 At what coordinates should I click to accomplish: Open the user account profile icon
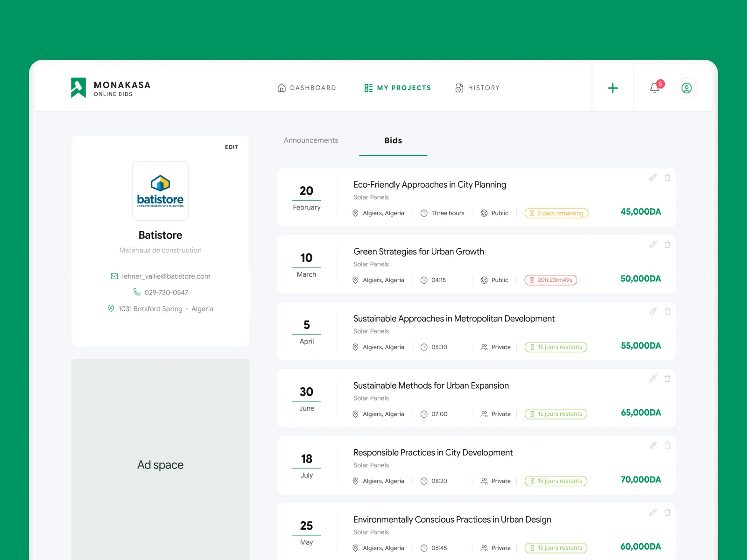[686, 88]
